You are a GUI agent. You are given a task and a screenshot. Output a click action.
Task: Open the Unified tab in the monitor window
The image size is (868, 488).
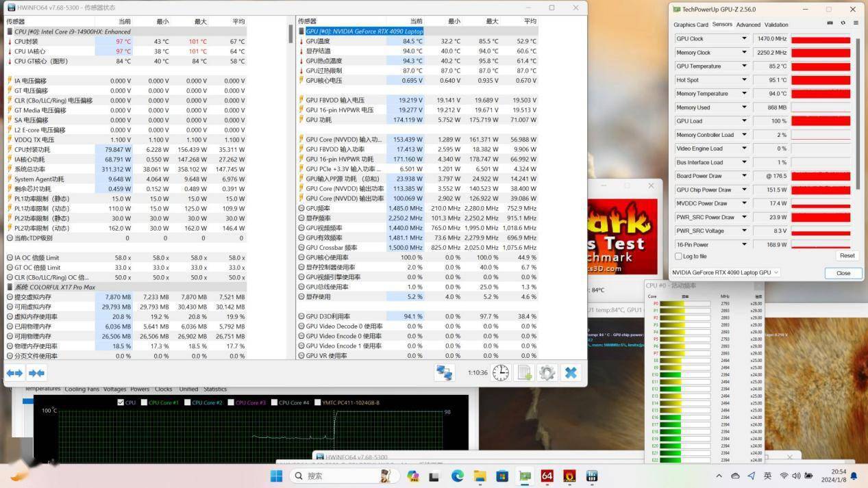pos(188,389)
